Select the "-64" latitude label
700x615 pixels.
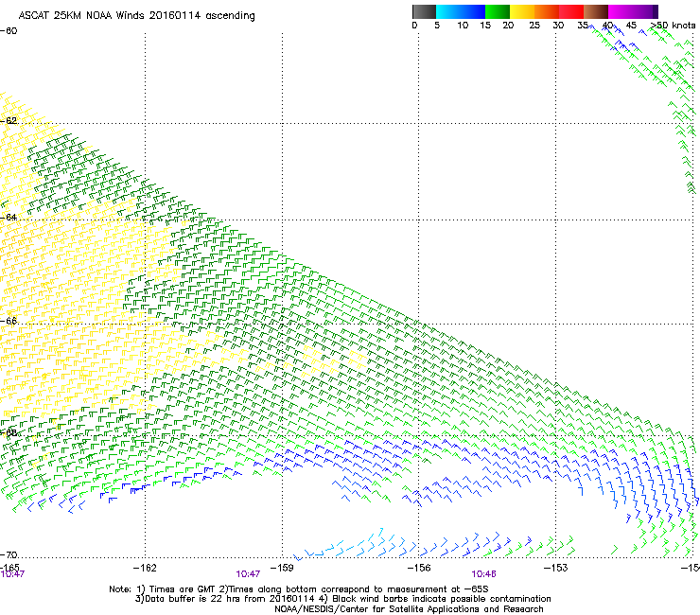[9, 218]
